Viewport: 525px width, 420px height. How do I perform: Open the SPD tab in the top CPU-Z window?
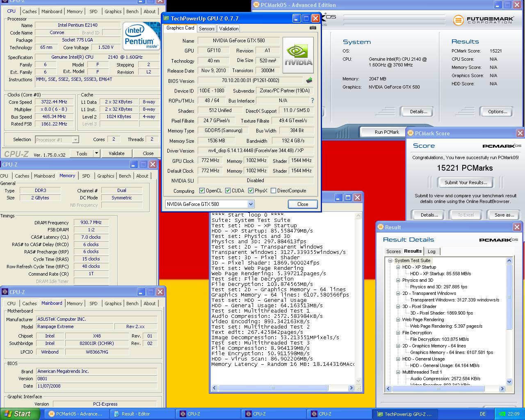94,11
